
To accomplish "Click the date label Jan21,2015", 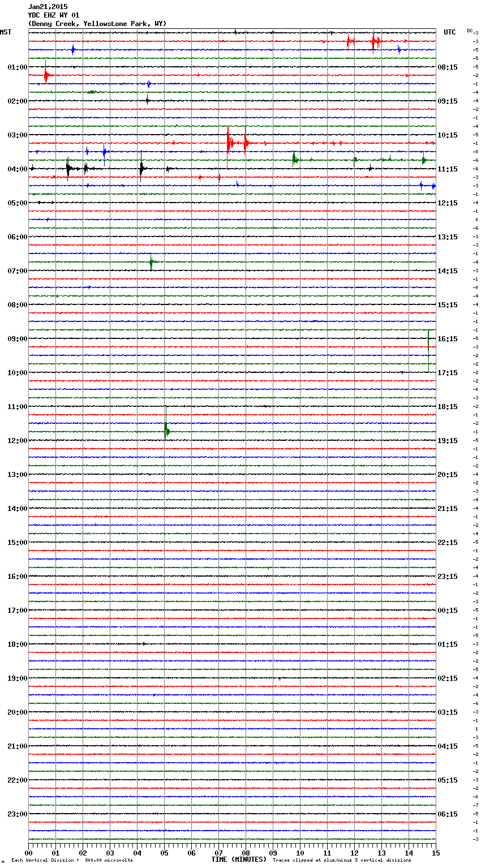I will pos(48,7).
